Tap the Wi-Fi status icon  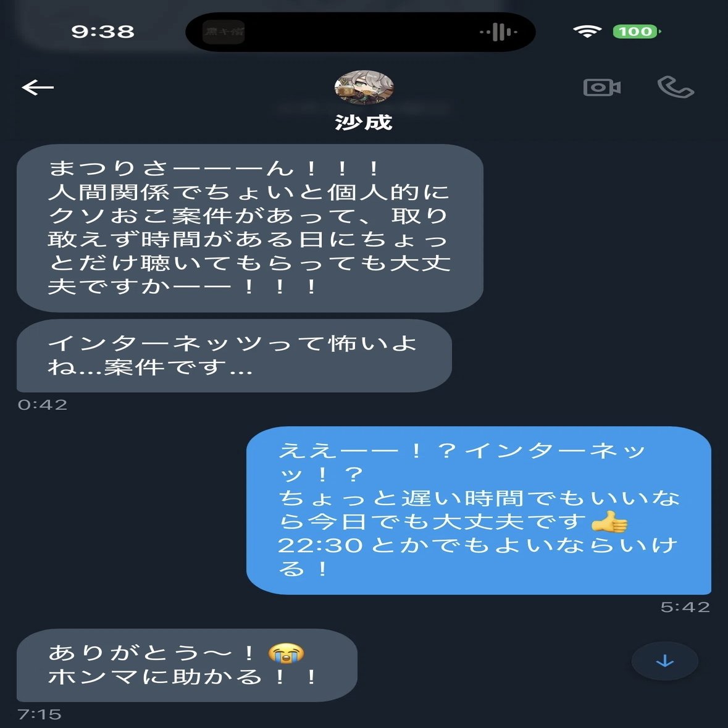pos(587,31)
